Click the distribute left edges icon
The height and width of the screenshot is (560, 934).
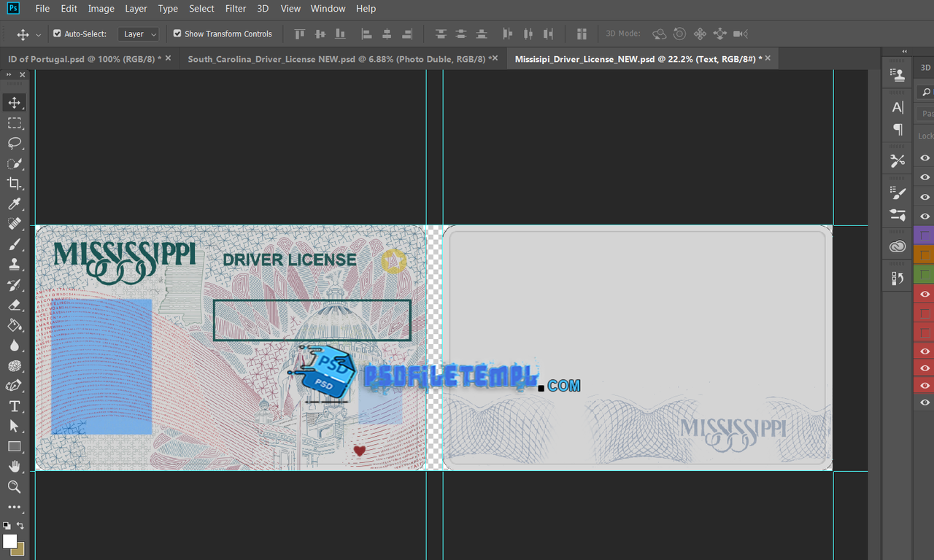point(508,34)
